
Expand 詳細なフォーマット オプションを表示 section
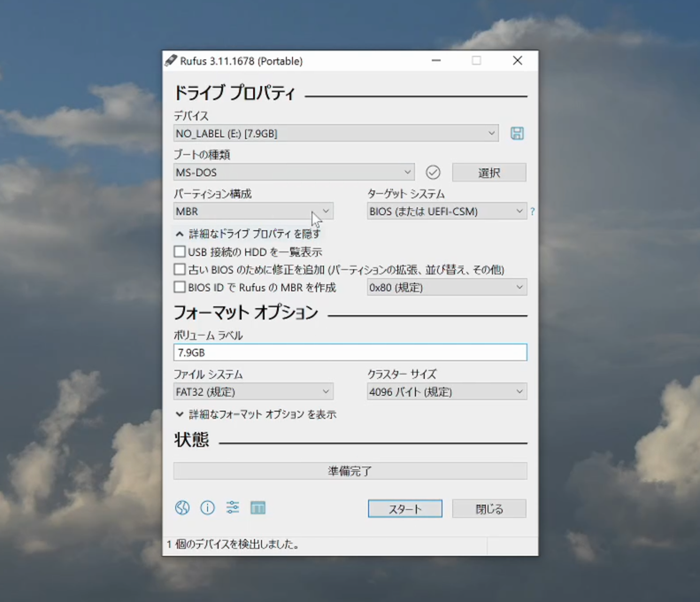coord(257,414)
